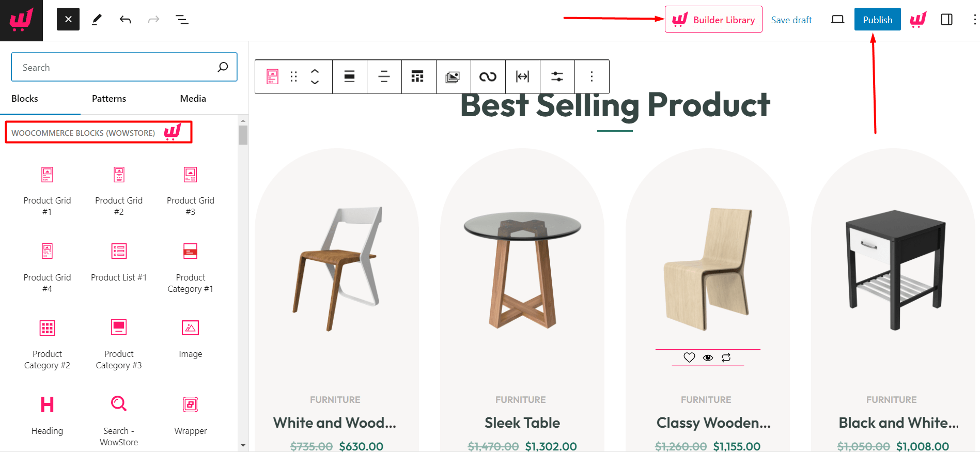The height and width of the screenshot is (452, 980).
Task: Click the Sleek Table product image
Action: pos(522,270)
